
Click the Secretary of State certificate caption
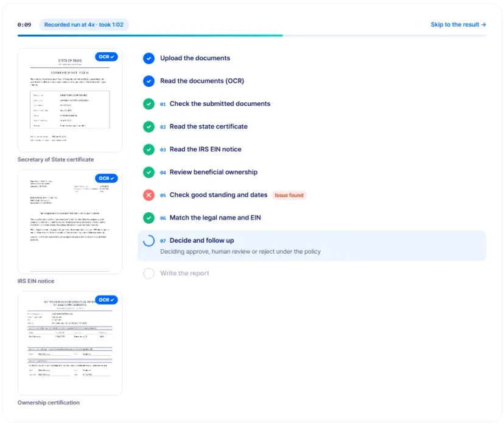[x=55, y=159]
